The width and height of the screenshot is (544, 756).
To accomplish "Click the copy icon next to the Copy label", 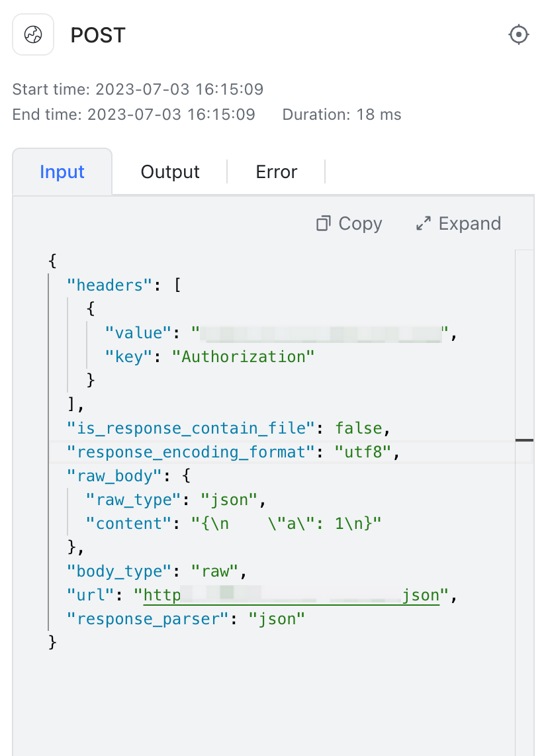I will tap(324, 224).
